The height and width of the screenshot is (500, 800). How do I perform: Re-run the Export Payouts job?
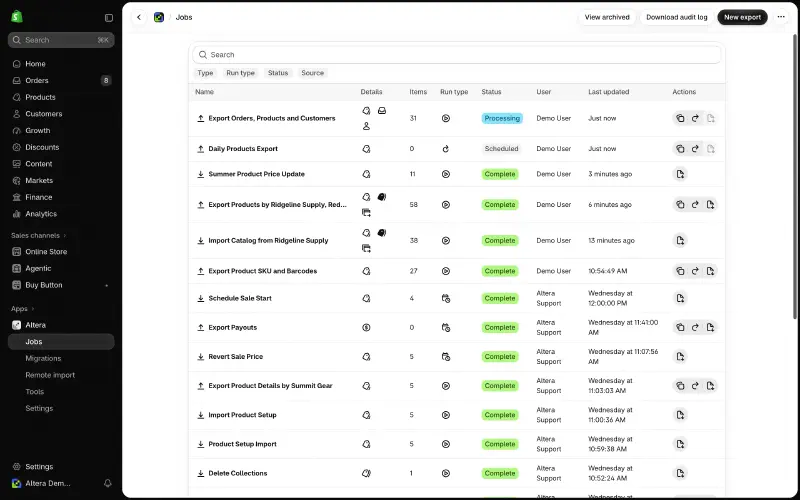695,328
